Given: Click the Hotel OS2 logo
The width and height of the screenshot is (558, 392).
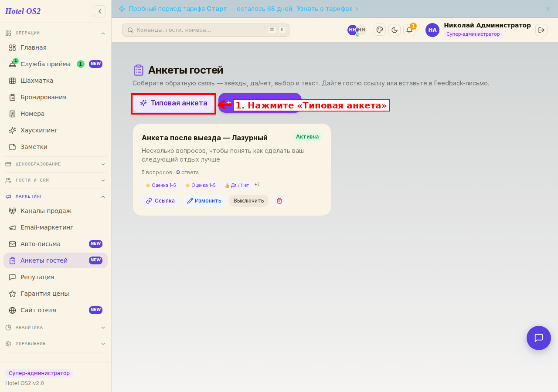Looking at the screenshot, I should (23, 11).
